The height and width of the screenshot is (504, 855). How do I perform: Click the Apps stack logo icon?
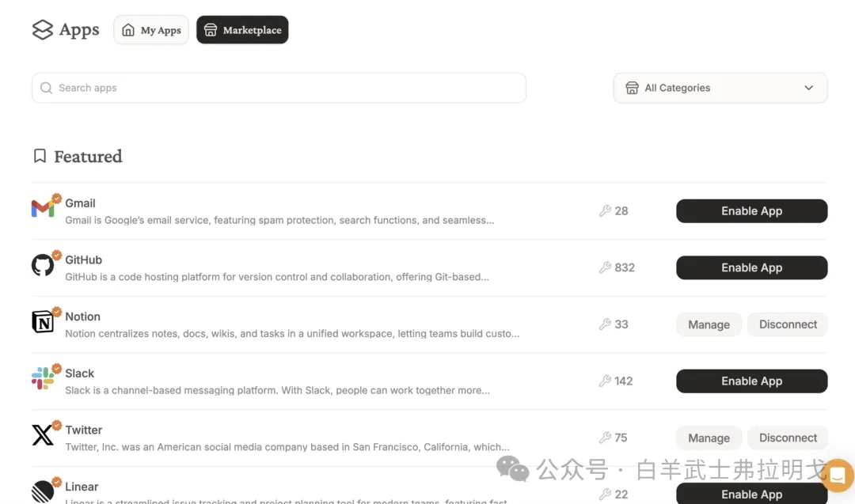coord(43,30)
